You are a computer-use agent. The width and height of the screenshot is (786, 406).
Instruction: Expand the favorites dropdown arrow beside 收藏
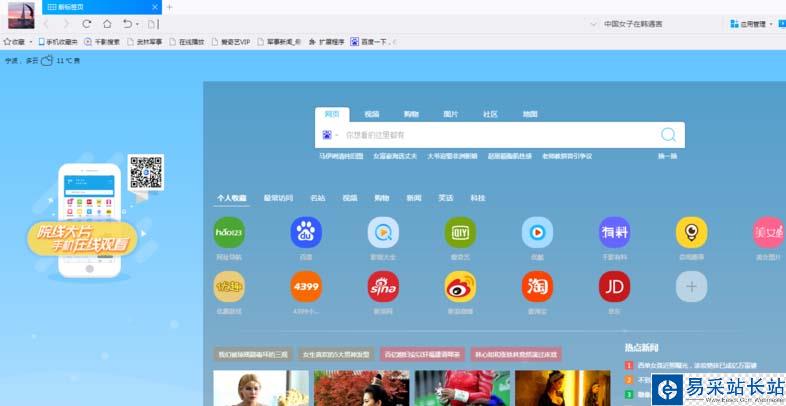[x=31, y=42]
